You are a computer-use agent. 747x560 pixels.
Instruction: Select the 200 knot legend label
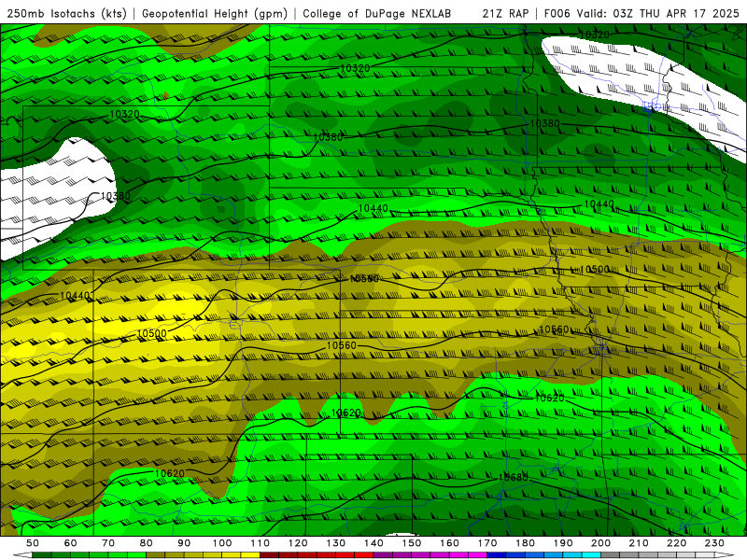click(600, 543)
